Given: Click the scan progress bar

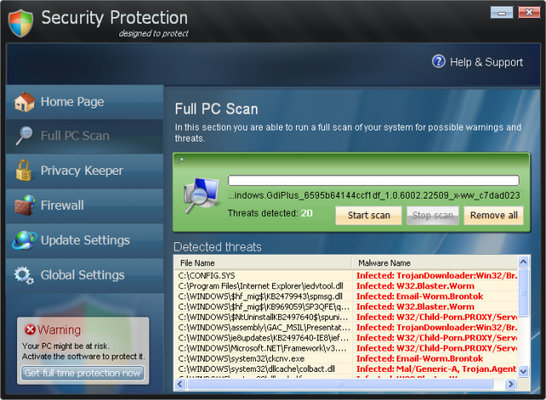Looking at the screenshot, I should 374,180.
